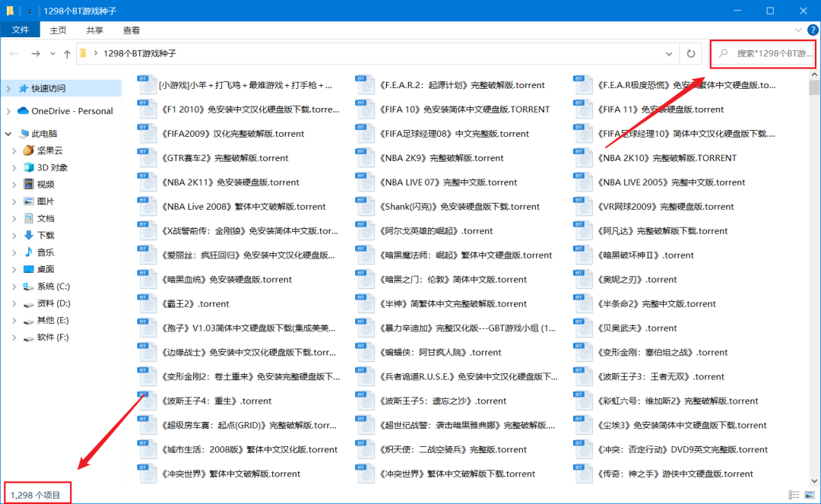Select the 《VR网球2009》 torrent file icon
Image resolution: width=821 pixels, height=504 pixels.
coord(583,206)
